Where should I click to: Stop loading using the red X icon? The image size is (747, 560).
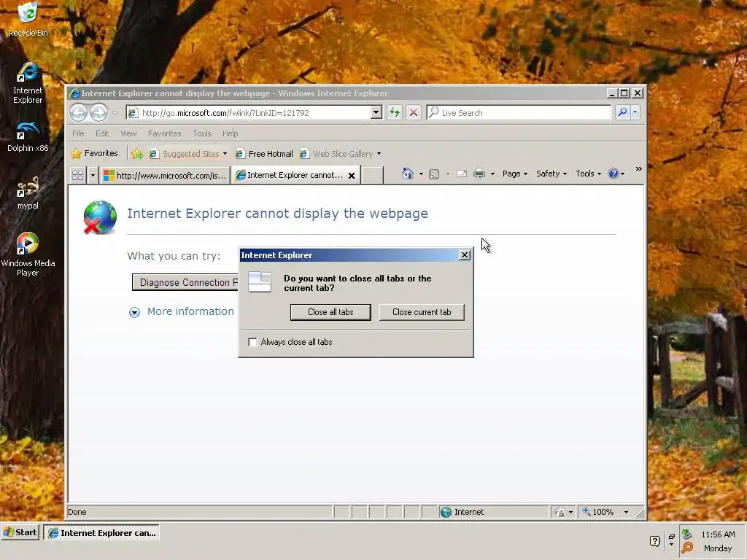pyautogui.click(x=414, y=112)
